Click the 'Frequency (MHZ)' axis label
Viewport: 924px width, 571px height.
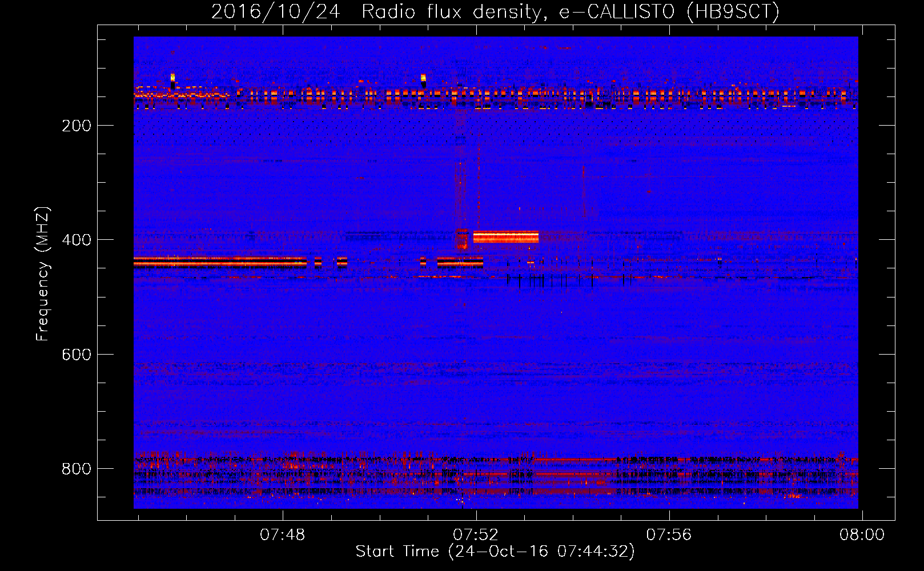[43, 274]
